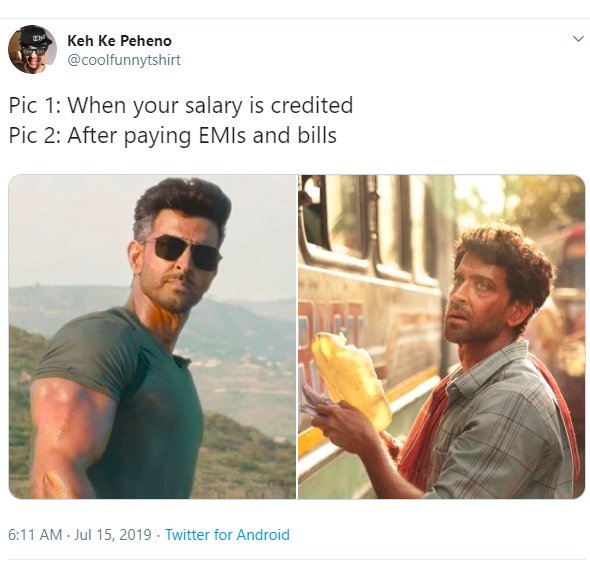Open the right photo beside the bus
The height and width of the screenshot is (575, 590).
441,336
